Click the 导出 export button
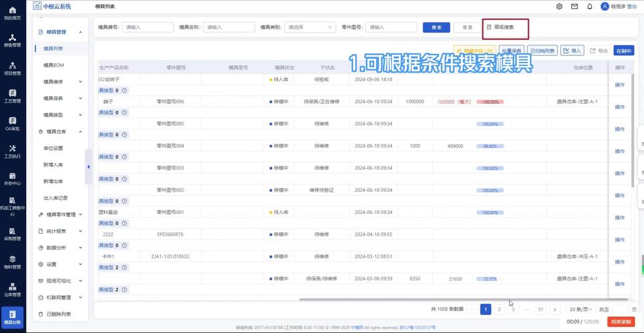 point(599,51)
